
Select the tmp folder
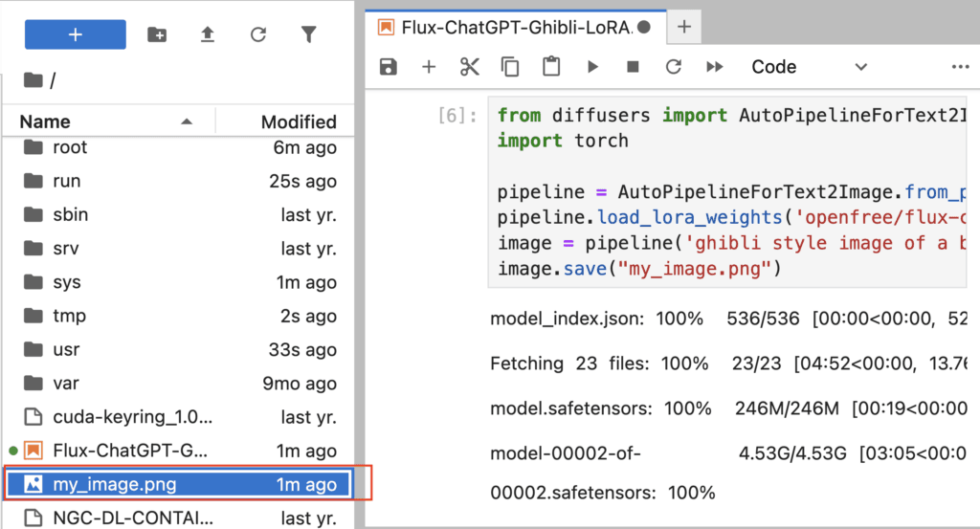click(179, 316)
